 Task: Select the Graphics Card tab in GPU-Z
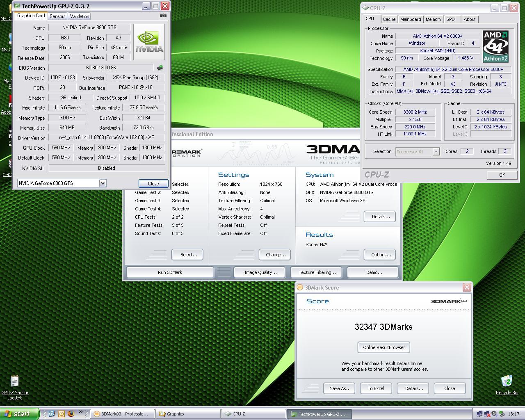[31, 16]
